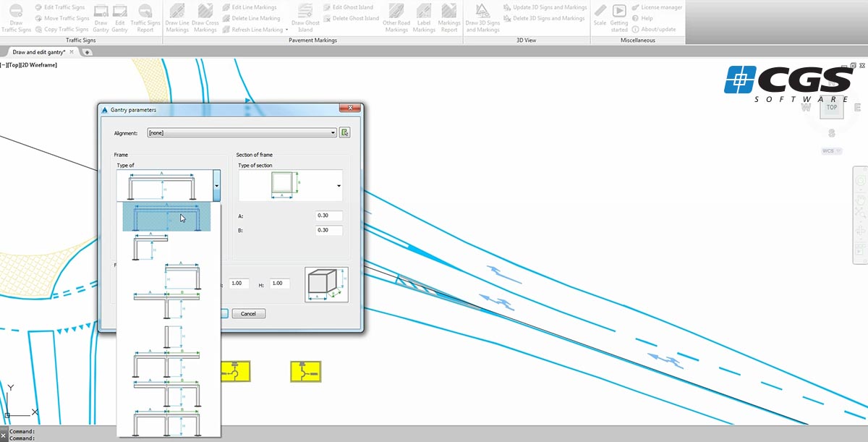The height and width of the screenshot is (442, 868).
Task: Open Other Road Markings tool
Action: click(396, 18)
